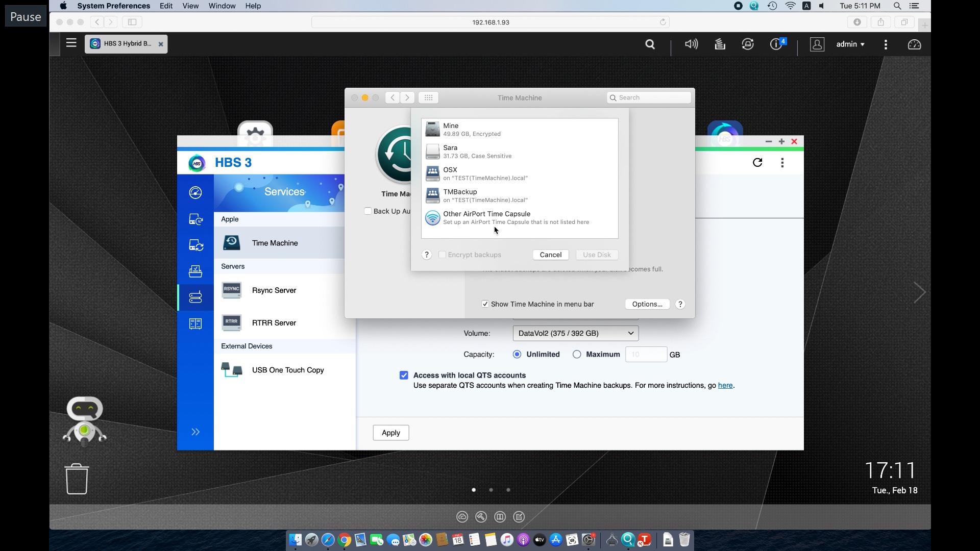Open the 'here' instructions link
This screenshot has width=980, height=551.
[725, 386]
